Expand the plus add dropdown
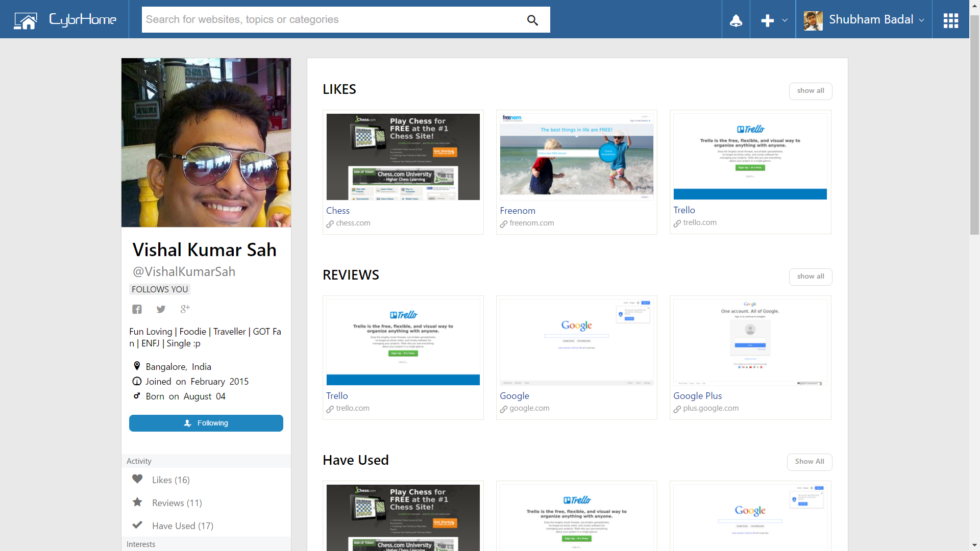The image size is (980, 551). coord(773,20)
